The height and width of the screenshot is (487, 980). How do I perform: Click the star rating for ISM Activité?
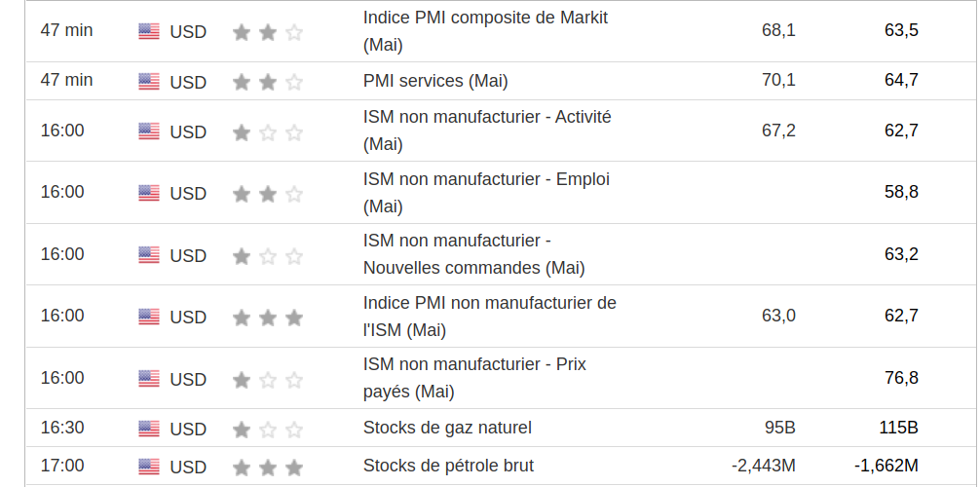click(268, 132)
